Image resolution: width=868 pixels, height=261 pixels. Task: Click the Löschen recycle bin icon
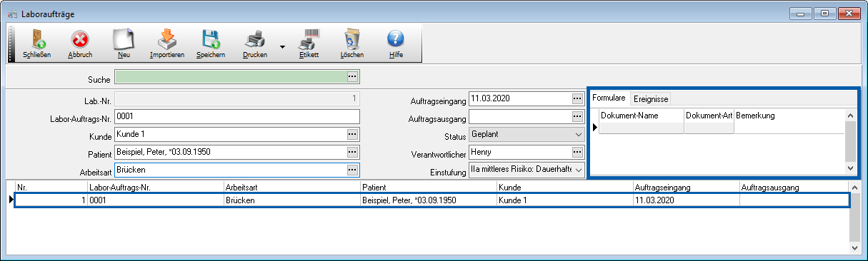click(x=351, y=43)
